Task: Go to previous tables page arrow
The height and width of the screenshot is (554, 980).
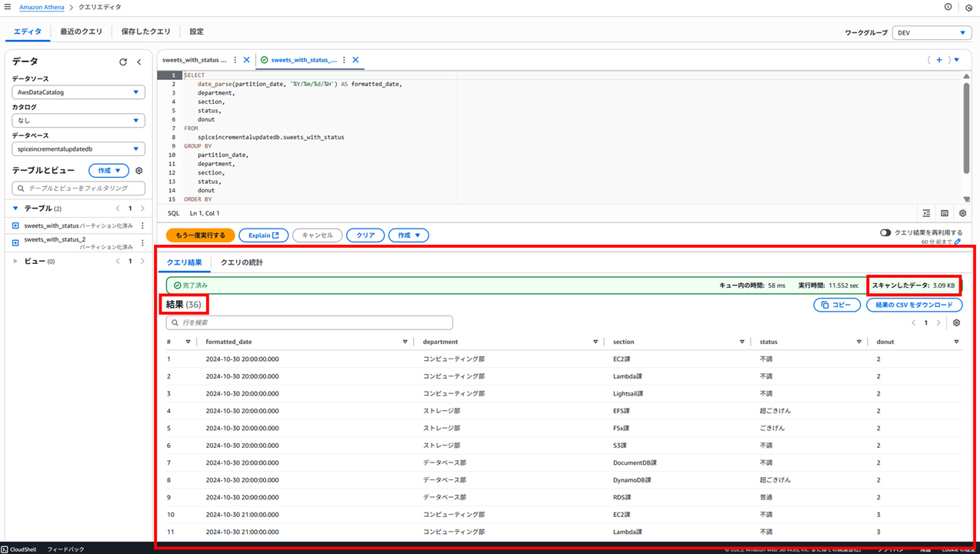Action: pos(118,209)
